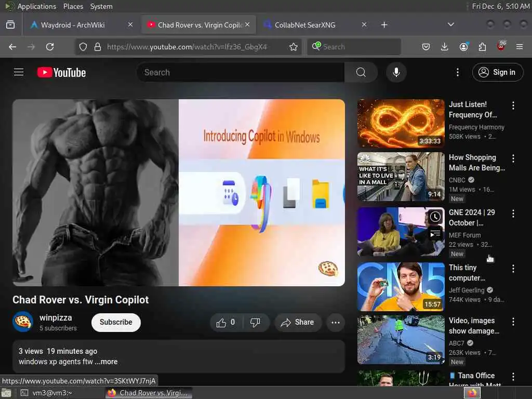Screen dimensions: 532x399
Task: Add GNE 2024 video to queue
Action: click(x=435, y=234)
